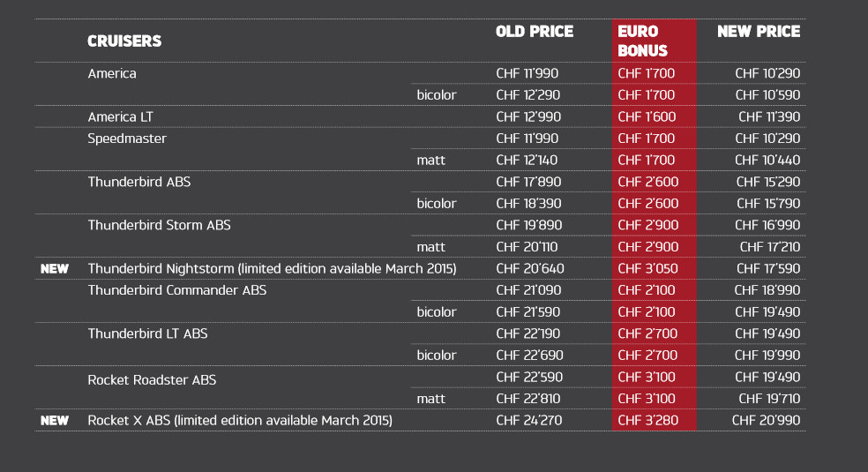Select Thunderbird Storm ABS entry
The width and height of the screenshot is (868, 472).
(x=159, y=225)
